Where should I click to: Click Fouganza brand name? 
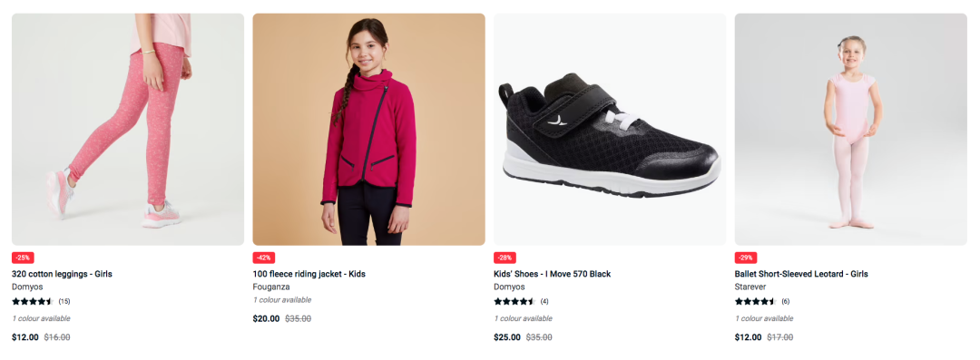[x=271, y=287]
